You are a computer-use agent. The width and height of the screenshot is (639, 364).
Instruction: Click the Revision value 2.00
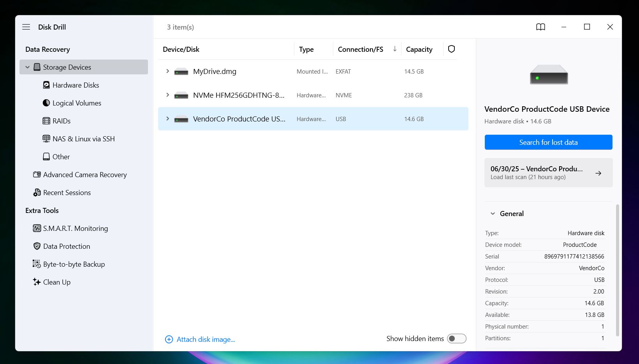(599, 291)
